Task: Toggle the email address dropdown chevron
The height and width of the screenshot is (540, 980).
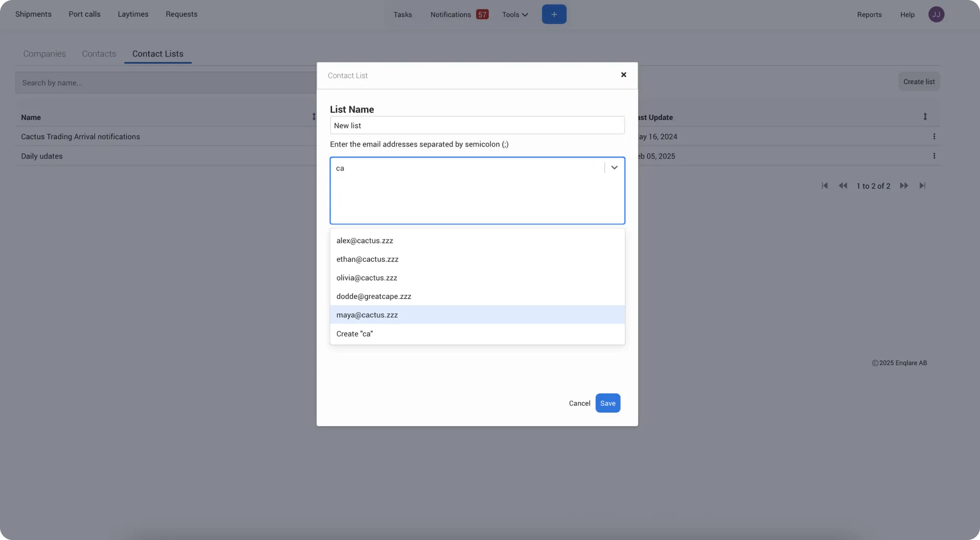Action: pos(615,167)
